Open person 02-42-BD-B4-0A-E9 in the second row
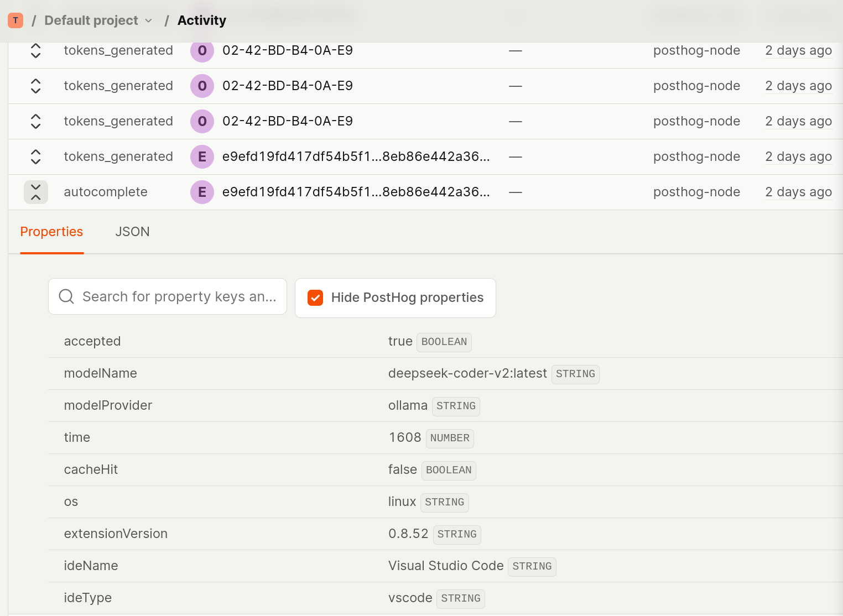843x616 pixels. pyautogui.click(x=287, y=86)
